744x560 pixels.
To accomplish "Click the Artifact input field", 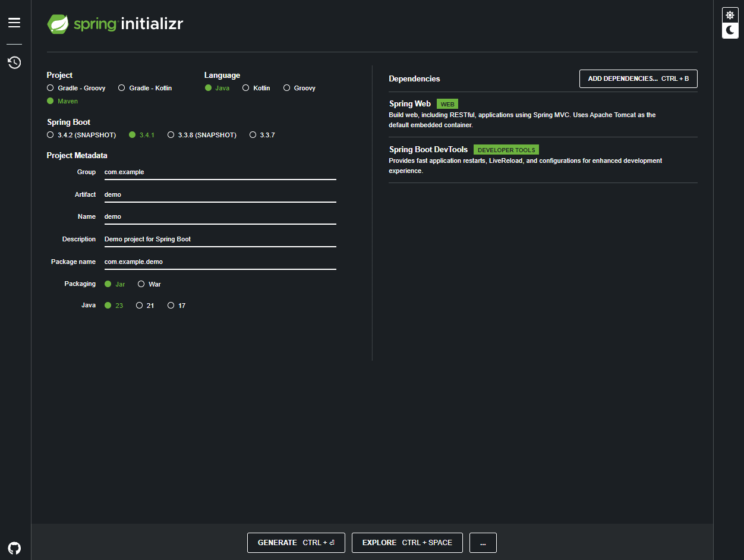I will click(x=220, y=194).
